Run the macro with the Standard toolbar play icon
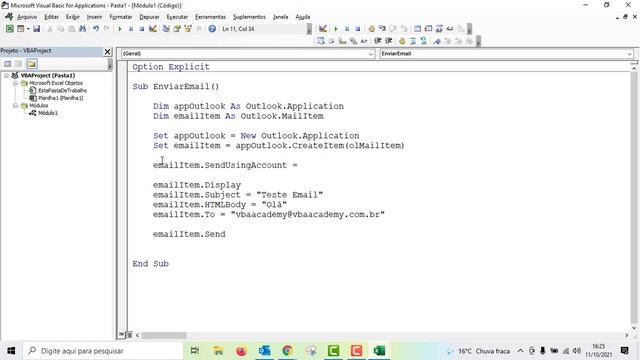This screenshot has width=640, height=360. click(x=120, y=29)
